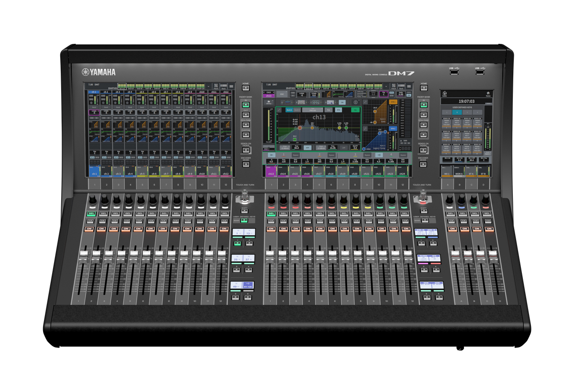Image resolution: width=574 pixels, height=392 pixels.
Task: Open the hamburger menu on the ch13 touchscreen
Action: click(409, 86)
